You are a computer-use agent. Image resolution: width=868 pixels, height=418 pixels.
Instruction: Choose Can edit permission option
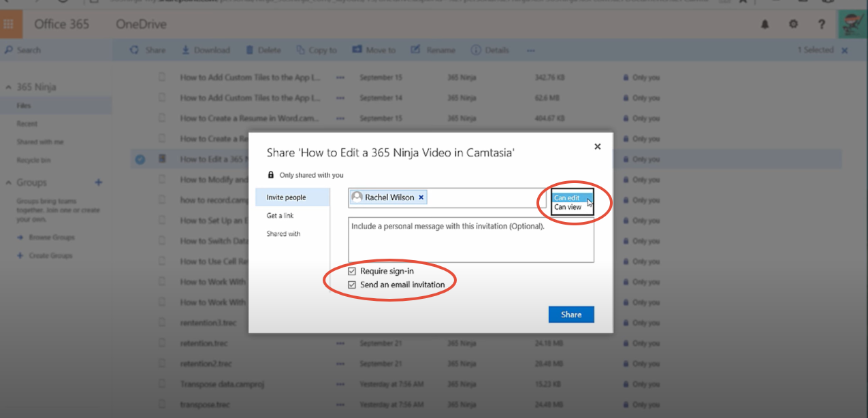pos(572,198)
